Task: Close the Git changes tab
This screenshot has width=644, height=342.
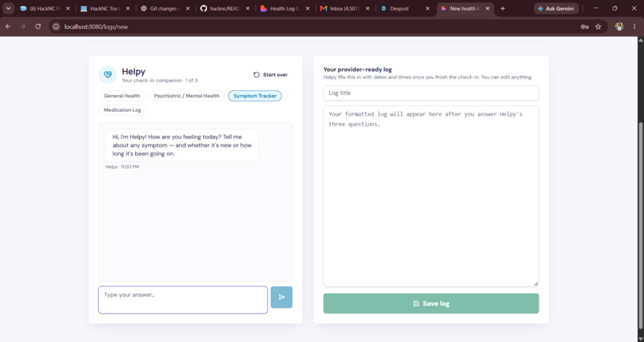Action: (x=188, y=8)
